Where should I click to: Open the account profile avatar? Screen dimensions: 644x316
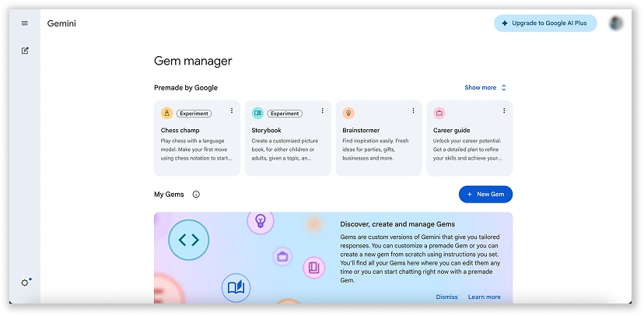[x=616, y=23]
